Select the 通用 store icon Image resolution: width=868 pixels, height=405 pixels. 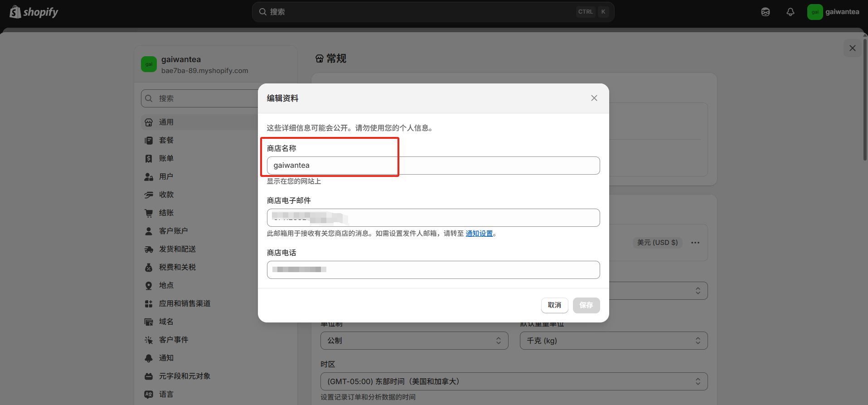149,122
